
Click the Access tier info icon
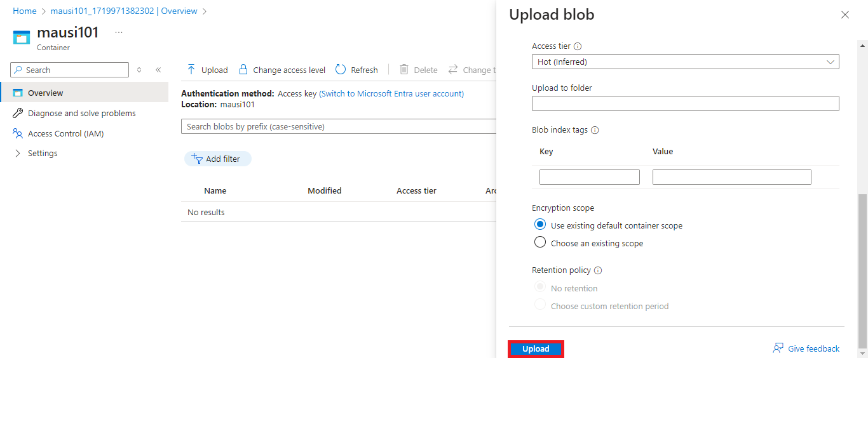(x=578, y=46)
